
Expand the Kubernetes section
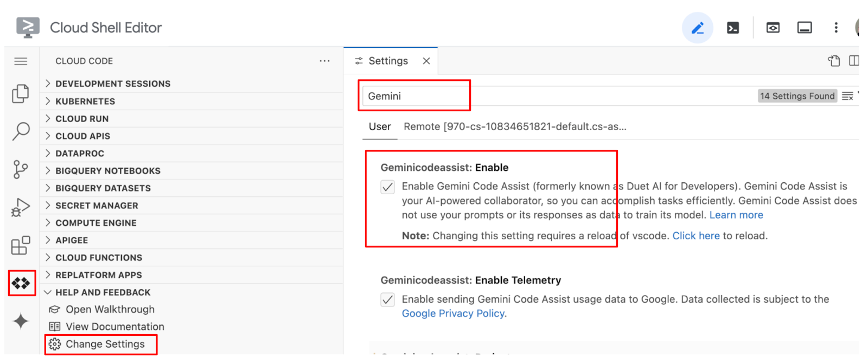[85, 101]
